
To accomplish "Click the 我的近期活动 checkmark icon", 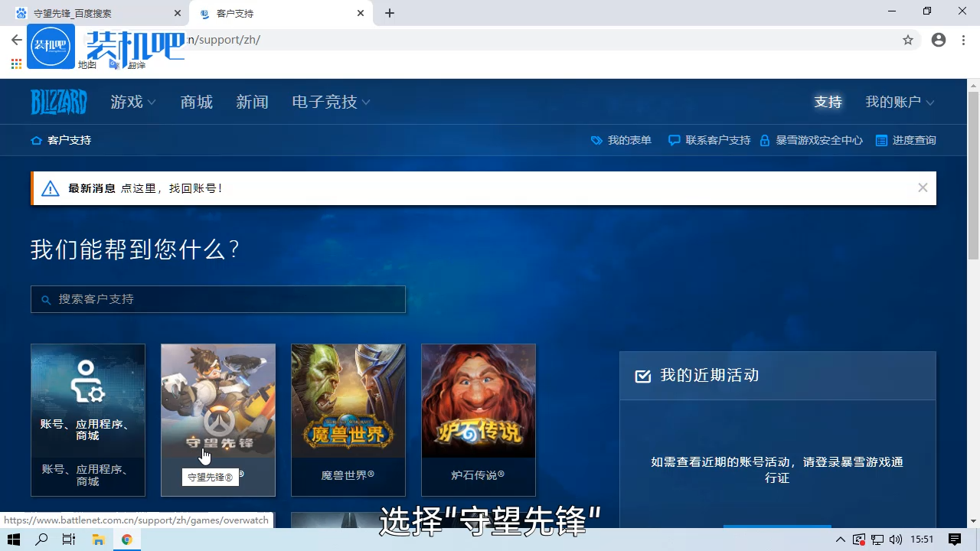I will tap(643, 376).
